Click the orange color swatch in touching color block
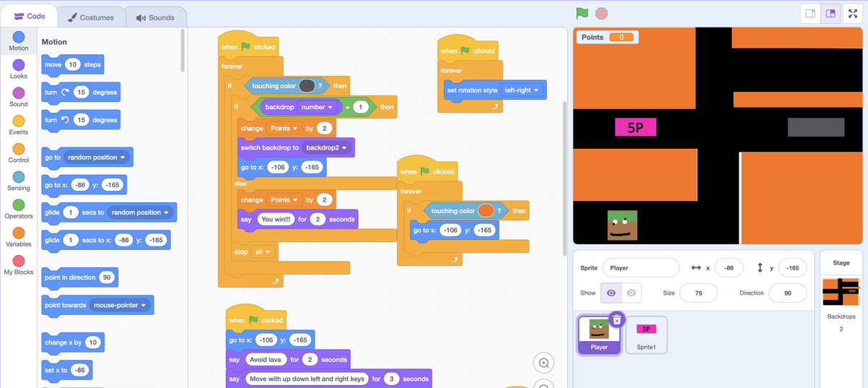Image resolution: width=868 pixels, height=388 pixels. tap(486, 211)
